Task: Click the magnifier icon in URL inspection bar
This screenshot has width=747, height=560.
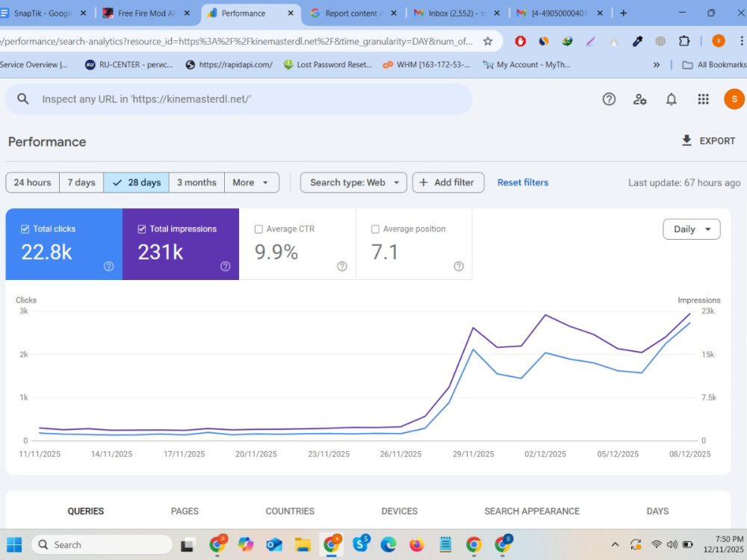Action: pos(23,99)
